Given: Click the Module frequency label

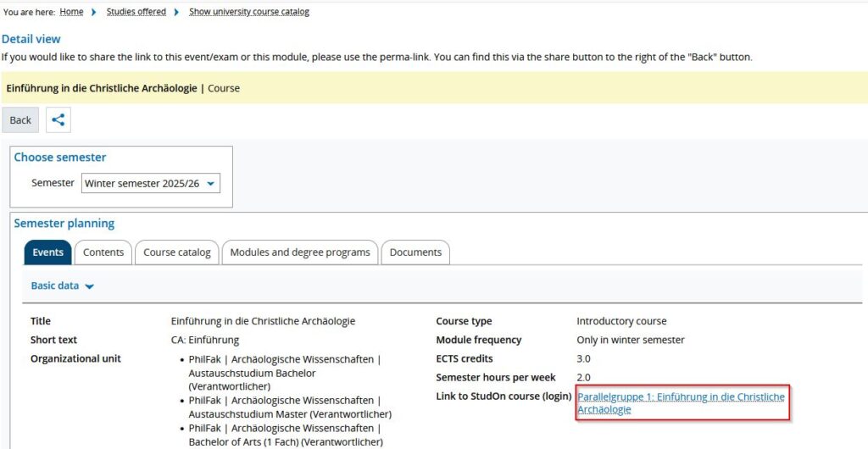Looking at the screenshot, I should [x=479, y=340].
